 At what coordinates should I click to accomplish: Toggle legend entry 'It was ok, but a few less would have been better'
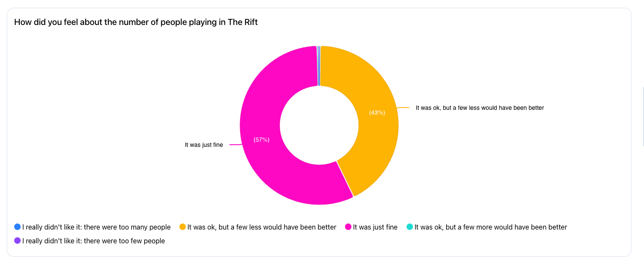(x=258, y=227)
